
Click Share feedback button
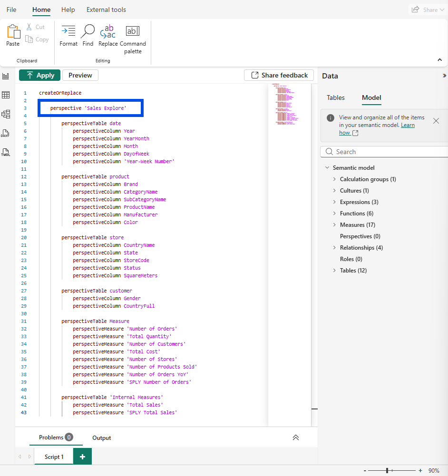pyautogui.click(x=279, y=75)
